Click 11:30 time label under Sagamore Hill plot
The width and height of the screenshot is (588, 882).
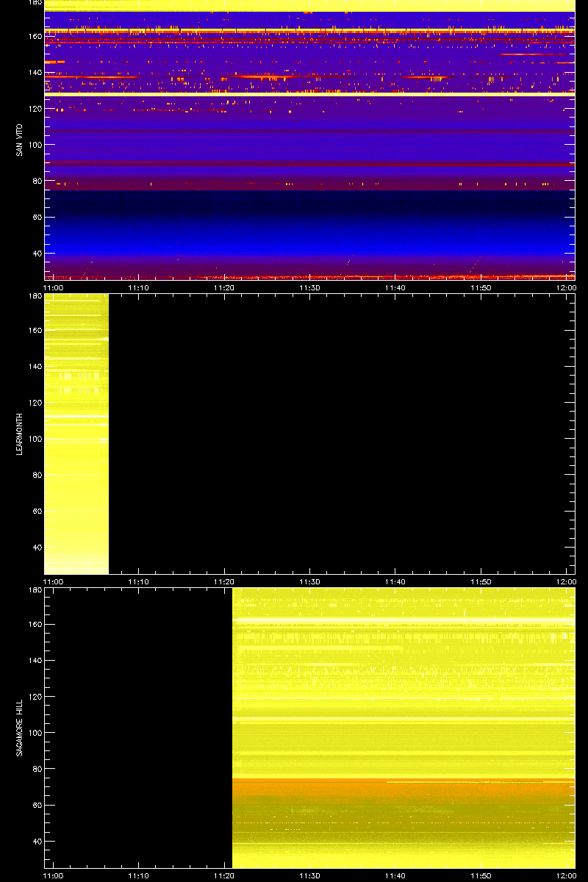(309, 875)
